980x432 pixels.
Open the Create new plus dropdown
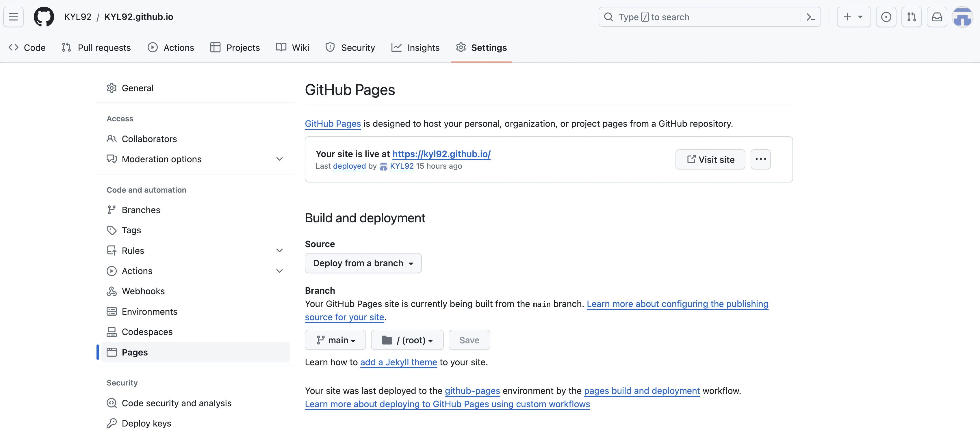853,17
